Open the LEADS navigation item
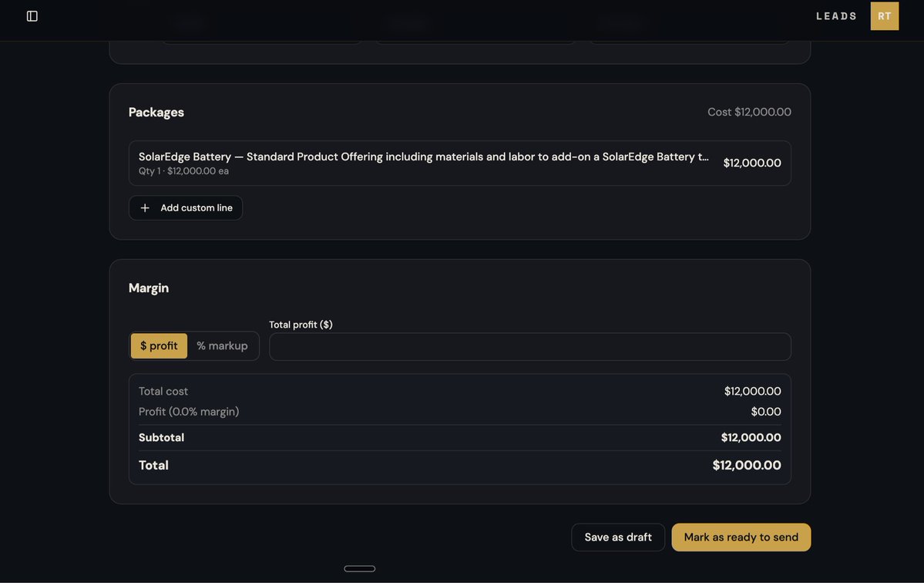The height and width of the screenshot is (583, 924). tap(836, 16)
